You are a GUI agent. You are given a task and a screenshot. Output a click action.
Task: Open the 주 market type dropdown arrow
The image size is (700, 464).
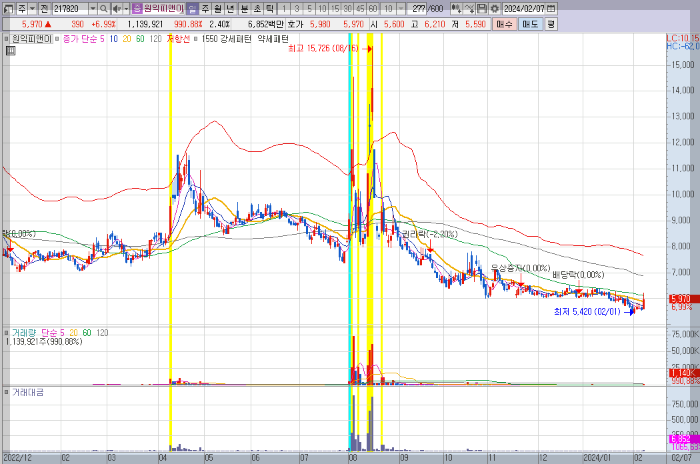[x=32, y=8]
